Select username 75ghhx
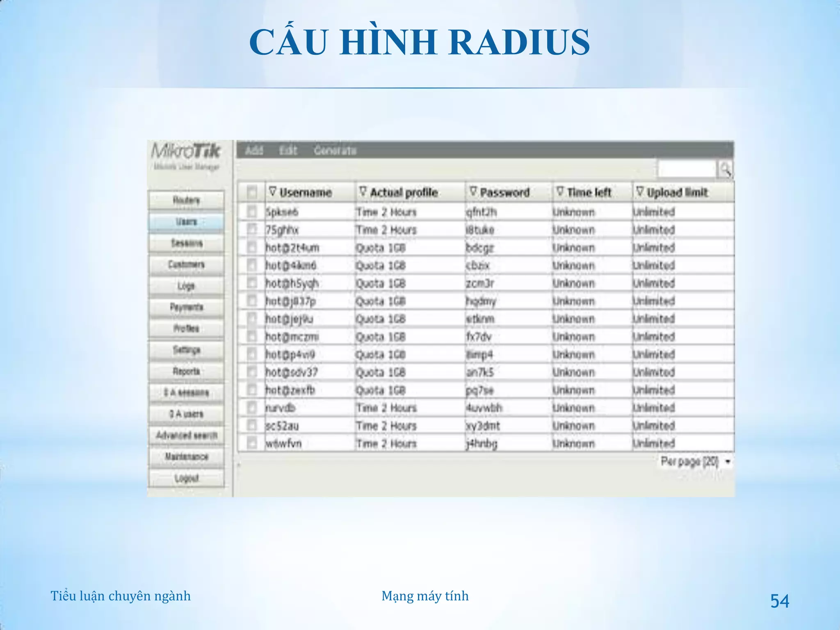840x630 pixels. [282, 230]
